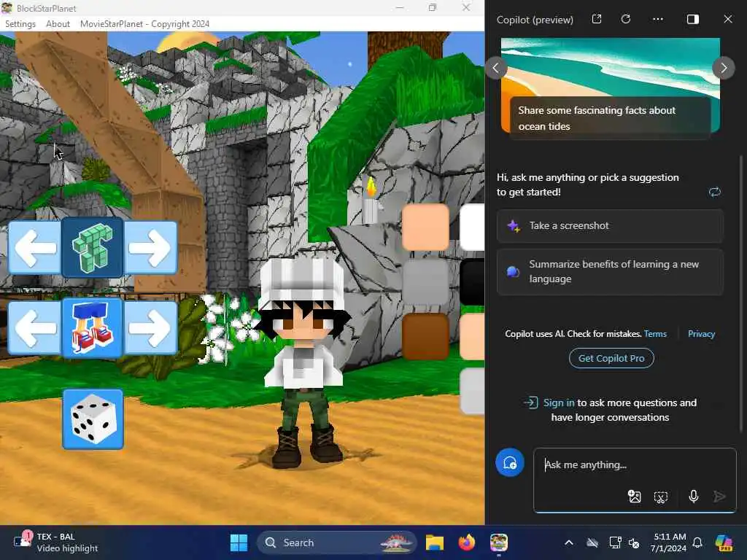Open the Windows Start menu
Image resolution: width=747 pixels, height=560 pixels.
[239, 542]
